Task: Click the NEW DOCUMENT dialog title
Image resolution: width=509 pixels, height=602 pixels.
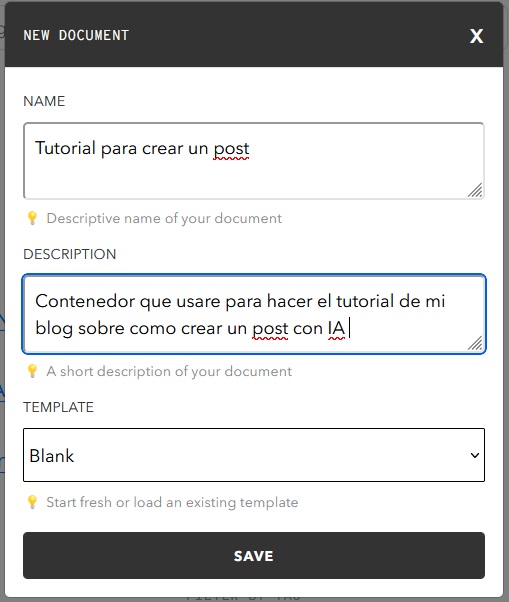Action: 76,35
